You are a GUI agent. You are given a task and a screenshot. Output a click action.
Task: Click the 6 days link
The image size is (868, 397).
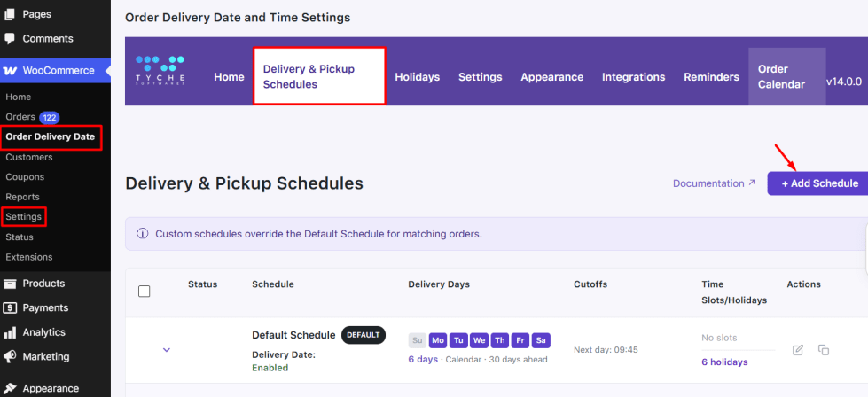pos(423,360)
